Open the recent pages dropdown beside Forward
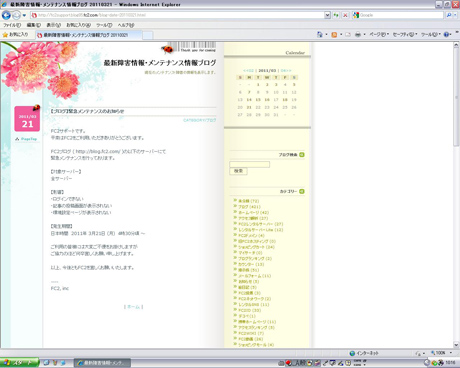 point(24,15)
